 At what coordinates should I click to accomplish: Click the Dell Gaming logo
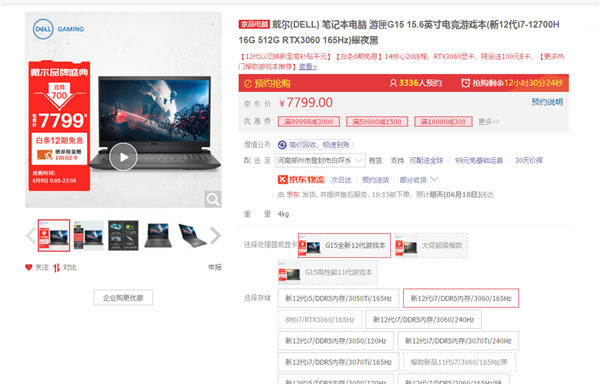click(x=58, y=29)
